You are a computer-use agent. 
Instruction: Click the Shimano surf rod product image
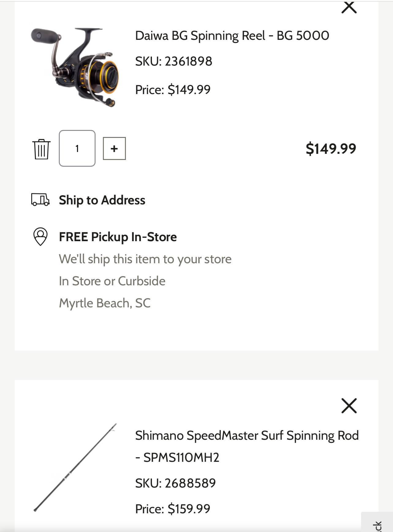coord(75,468)
